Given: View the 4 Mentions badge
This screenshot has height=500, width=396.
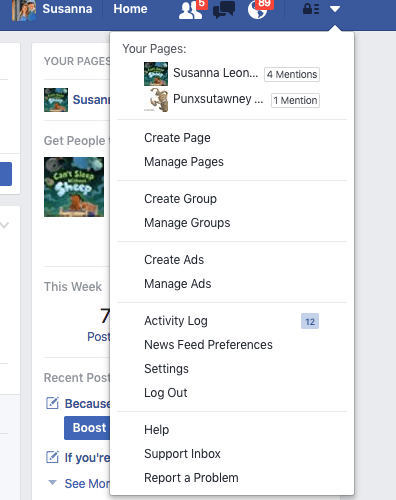Looking at the screenshot, I should (x=292, y=74).
